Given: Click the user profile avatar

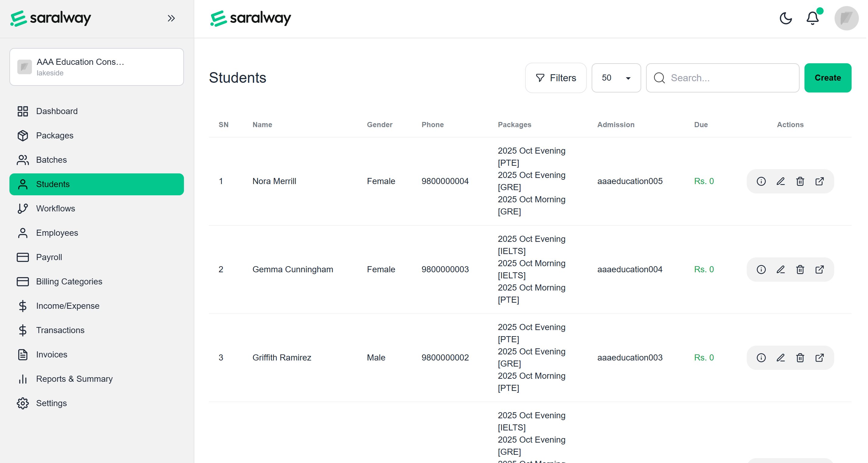Looking at the screenshot, I should click(x=846, y=18).
